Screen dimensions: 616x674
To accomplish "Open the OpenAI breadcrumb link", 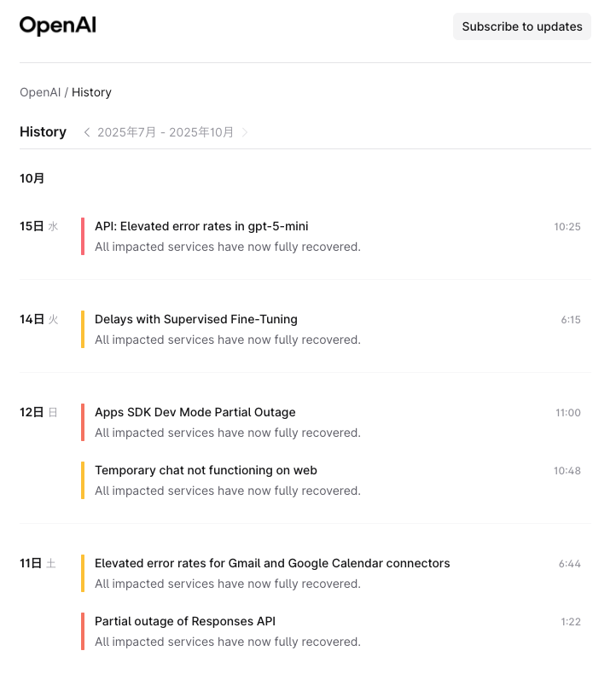I will (x=40, y=92).
